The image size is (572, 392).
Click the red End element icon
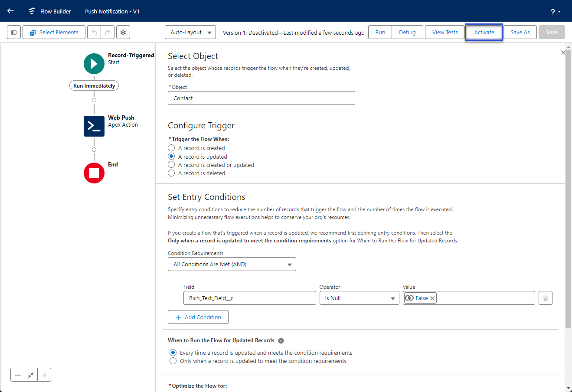pos(94,173)
